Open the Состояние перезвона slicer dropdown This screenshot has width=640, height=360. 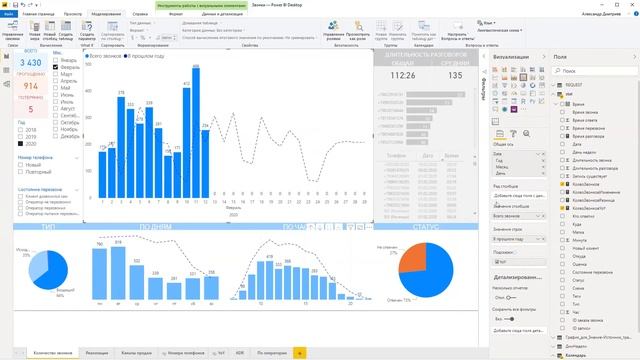76,190
